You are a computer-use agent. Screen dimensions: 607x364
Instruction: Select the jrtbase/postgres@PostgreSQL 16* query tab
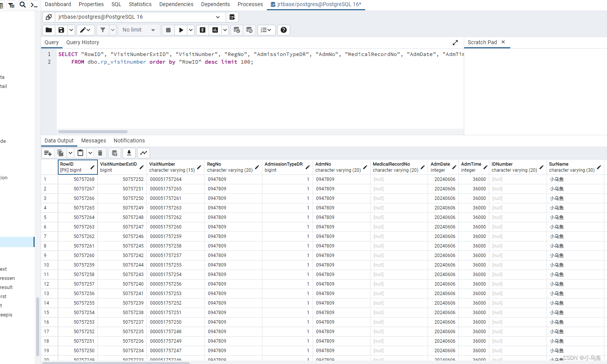click(316, 5)
